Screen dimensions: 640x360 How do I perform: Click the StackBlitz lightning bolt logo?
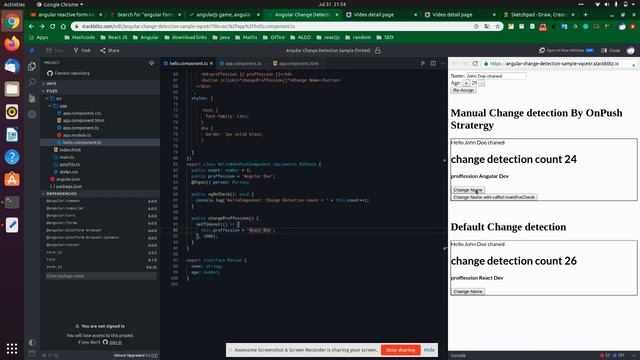pos(32,51)
